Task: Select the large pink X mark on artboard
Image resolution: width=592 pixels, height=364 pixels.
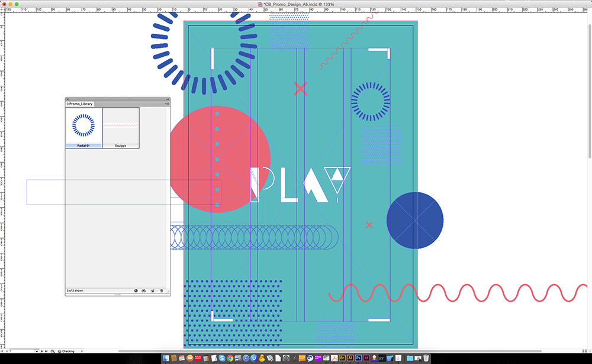Action: point(301,89)
